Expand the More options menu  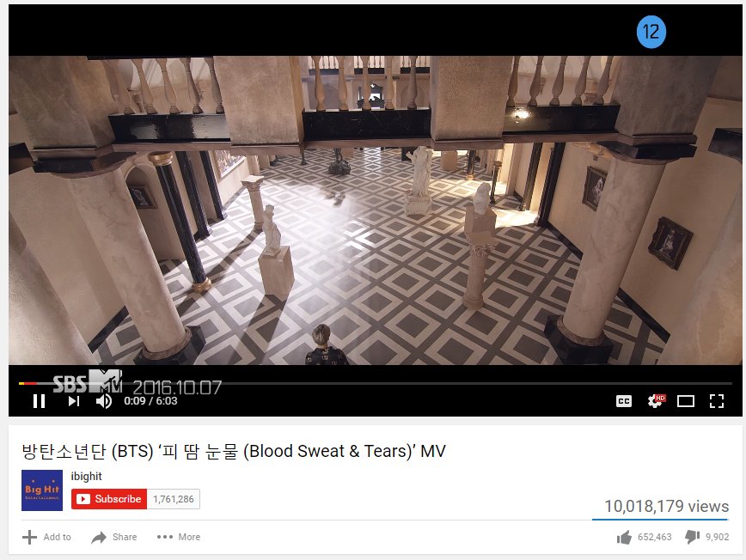coord(179,537)
